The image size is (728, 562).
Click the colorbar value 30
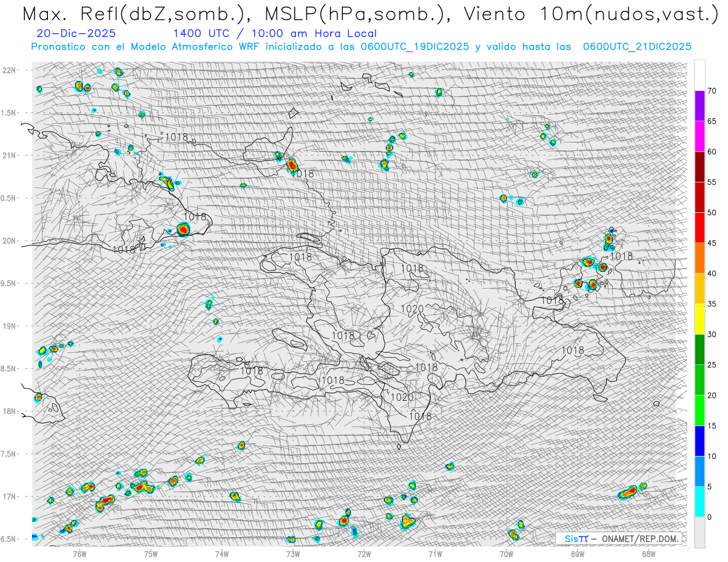tap(712, 334)
